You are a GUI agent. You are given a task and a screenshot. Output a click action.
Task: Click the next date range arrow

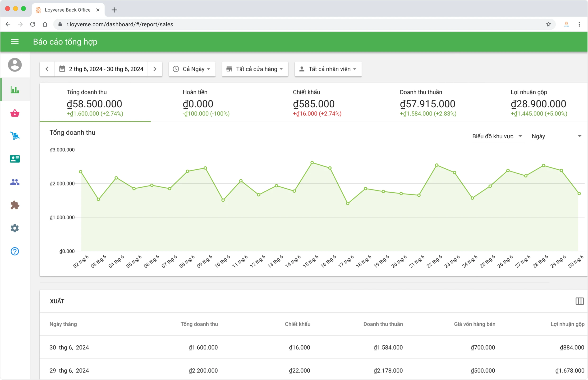(155, 69)
